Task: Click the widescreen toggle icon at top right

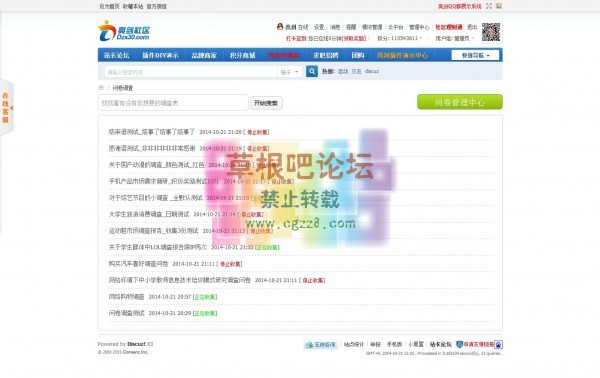Action: 489,6
